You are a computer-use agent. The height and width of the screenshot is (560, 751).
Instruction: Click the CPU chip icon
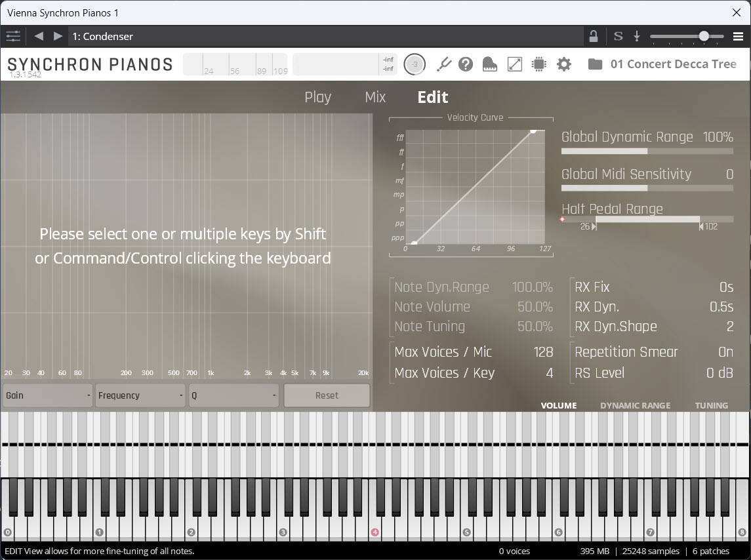[x=539, y=64]
